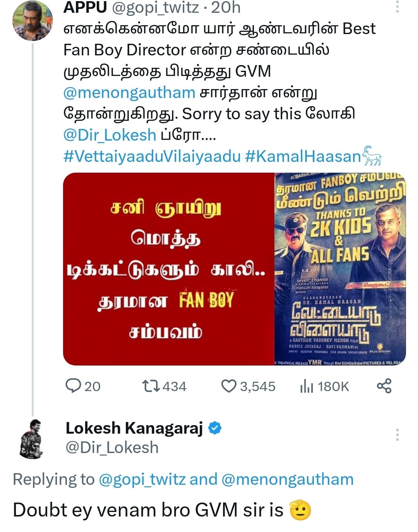Open the #KamalHaasan hashtag
The height and width of the screenshot is (532, 418).
coord(303,156)
